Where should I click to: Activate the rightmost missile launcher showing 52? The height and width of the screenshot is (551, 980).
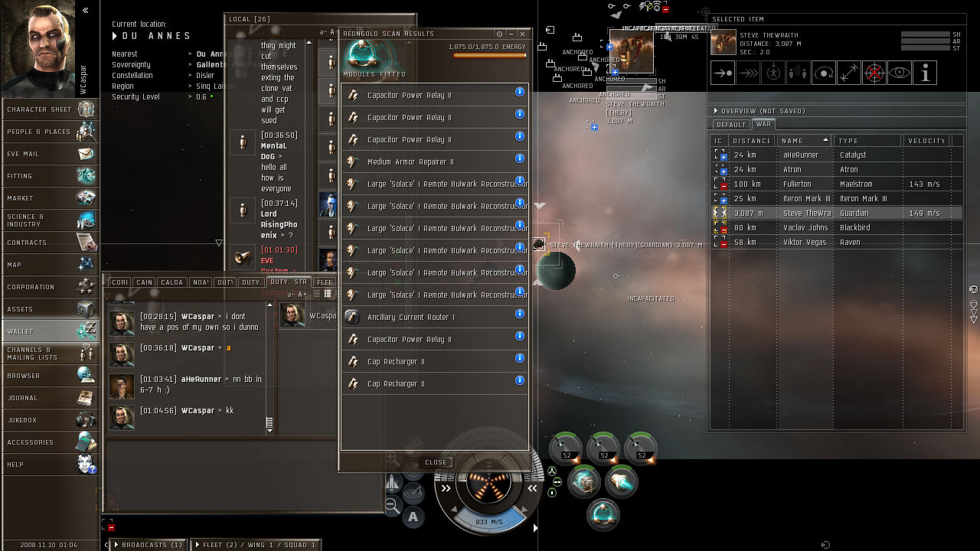pyautogui.click(x=642, y=448)
